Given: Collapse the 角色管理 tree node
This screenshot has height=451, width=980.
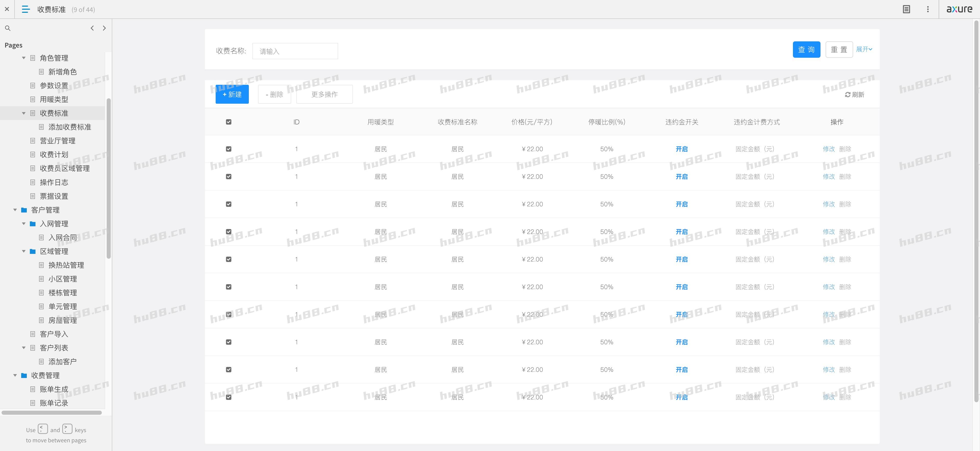Looking at the screenshot, I should [23, 58].
